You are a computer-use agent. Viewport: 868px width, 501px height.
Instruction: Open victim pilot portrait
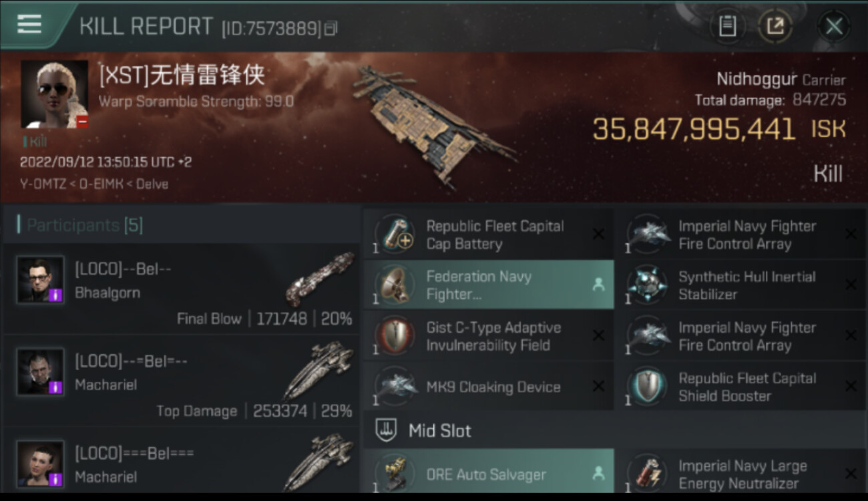(55, 94)
